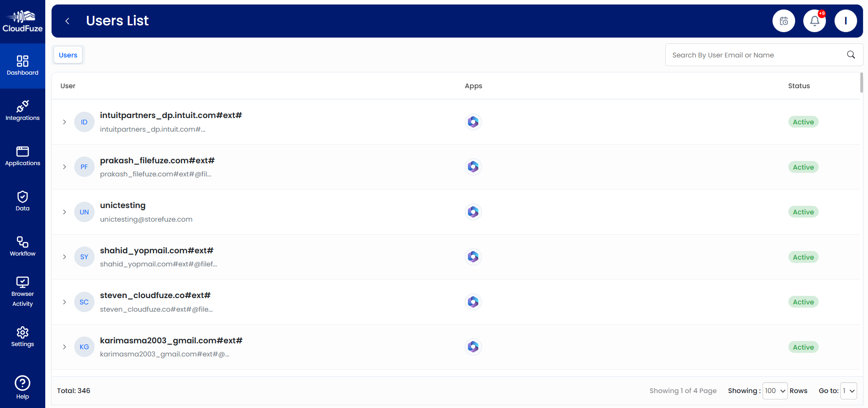
Task: Open the Dashboard from the sidebar
Action: pyautogui.click(x=22, y=65)
